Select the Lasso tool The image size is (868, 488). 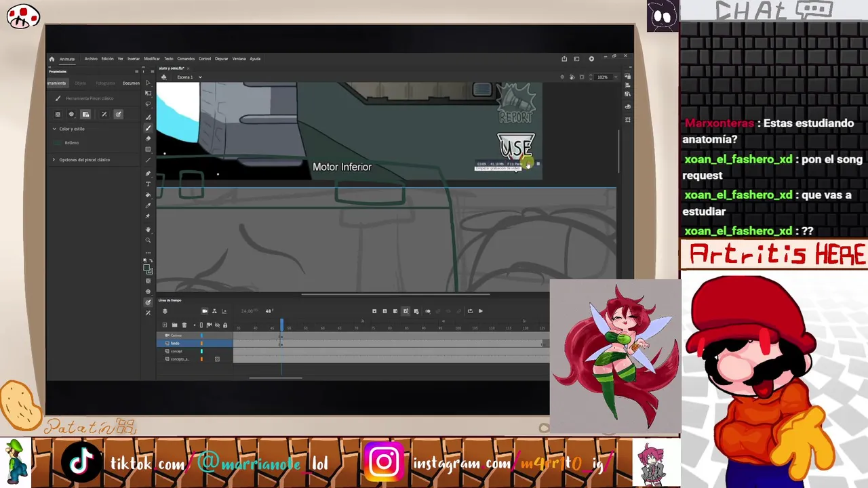coord(148,104)
